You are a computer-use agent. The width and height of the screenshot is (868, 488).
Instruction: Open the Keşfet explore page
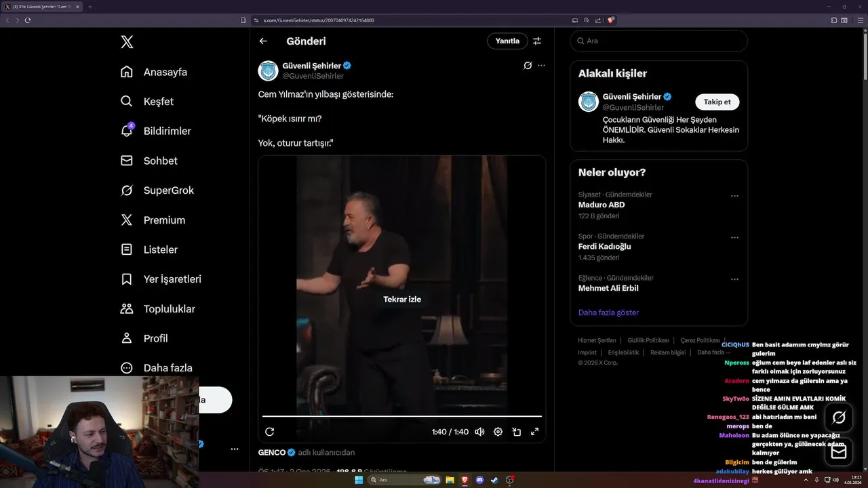[147, 102]
